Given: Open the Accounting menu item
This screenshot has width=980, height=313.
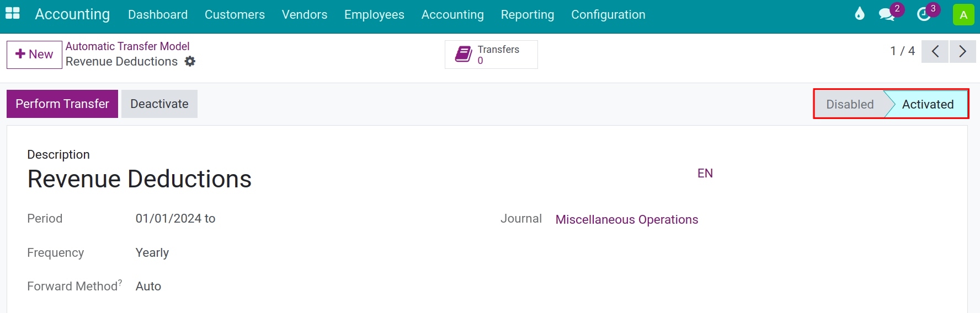Looking at the screenshot, I should pos(452,15).
